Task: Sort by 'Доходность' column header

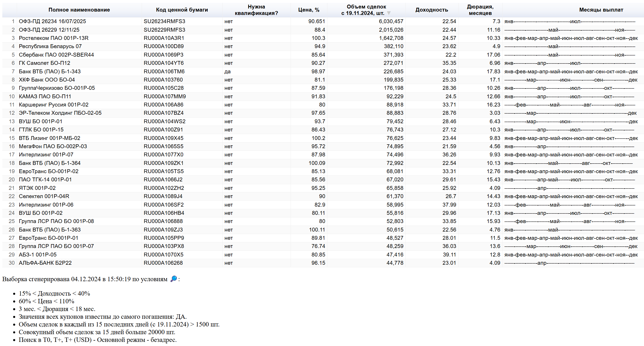Action: pos(432,10)
